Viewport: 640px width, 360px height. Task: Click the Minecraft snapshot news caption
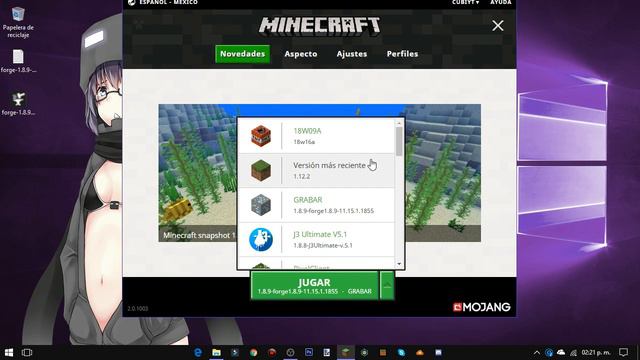pos(199,236)
